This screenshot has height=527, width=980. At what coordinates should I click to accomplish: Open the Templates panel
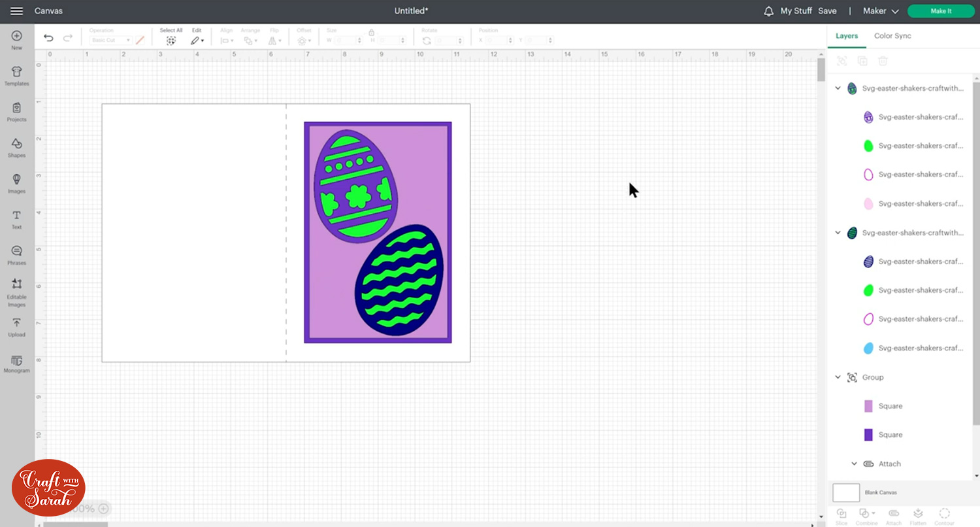[x=16, y=76]
